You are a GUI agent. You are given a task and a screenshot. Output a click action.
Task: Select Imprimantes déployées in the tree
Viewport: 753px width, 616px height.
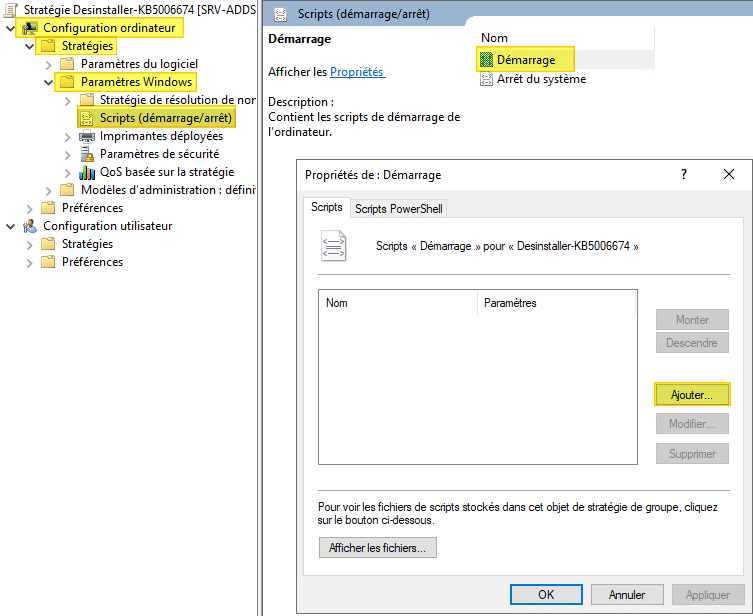coord(161,136)
